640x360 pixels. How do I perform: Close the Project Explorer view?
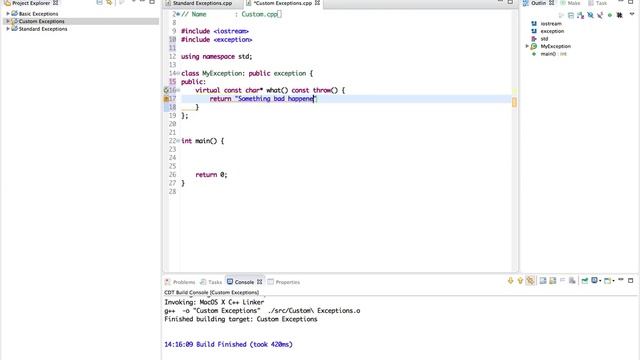56,2
